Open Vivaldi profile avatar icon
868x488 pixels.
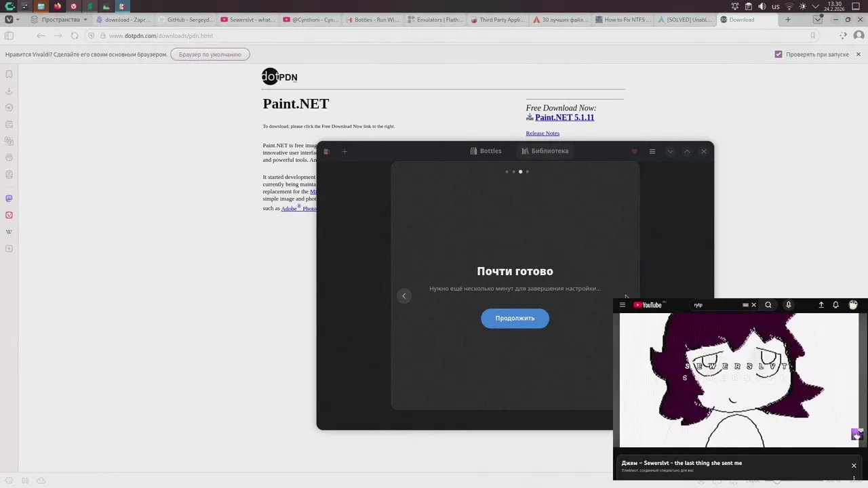[859, 36]
